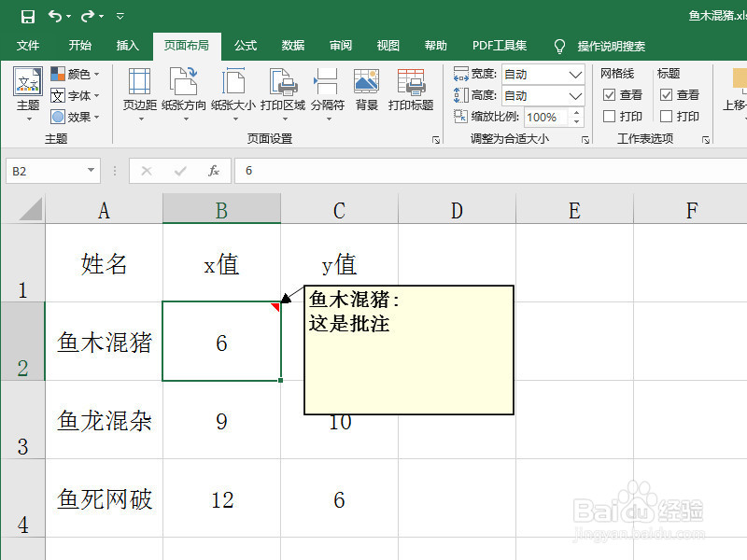
Task: Click the Cancel X formula bar icon
Action: [x=147, y=171]
